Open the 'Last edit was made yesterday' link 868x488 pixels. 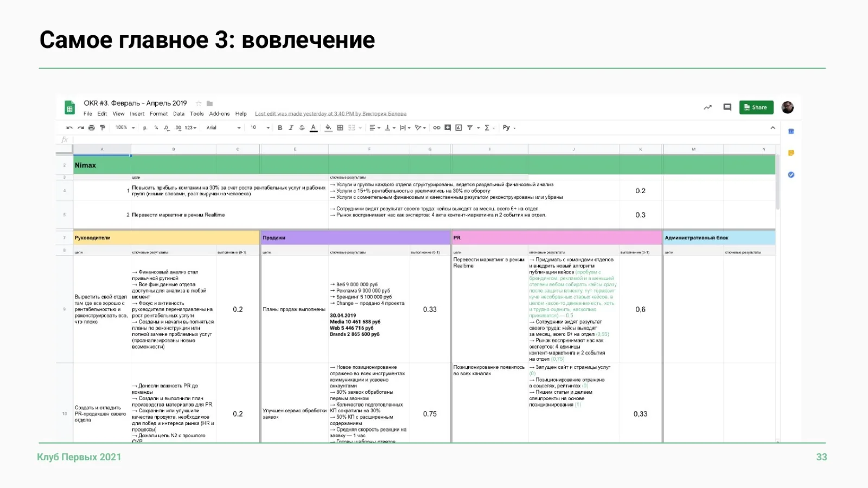click(330, 114)
